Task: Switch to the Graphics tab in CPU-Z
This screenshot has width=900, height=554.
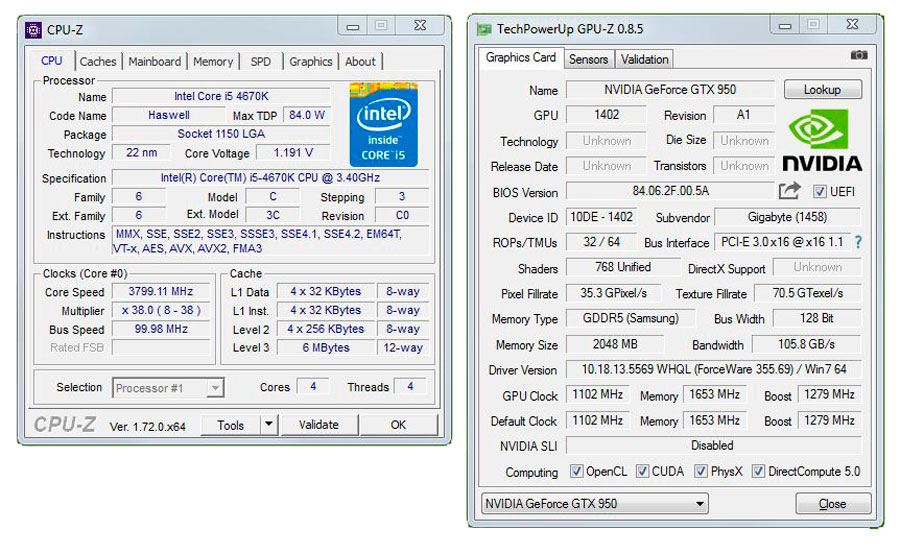Action: 311,61
